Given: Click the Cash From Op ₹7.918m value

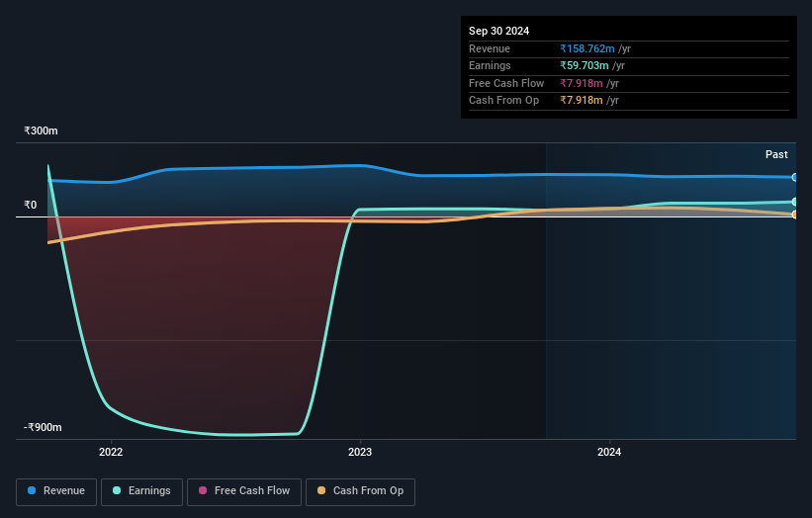Looking at the screenshot, I should [581, 101].
